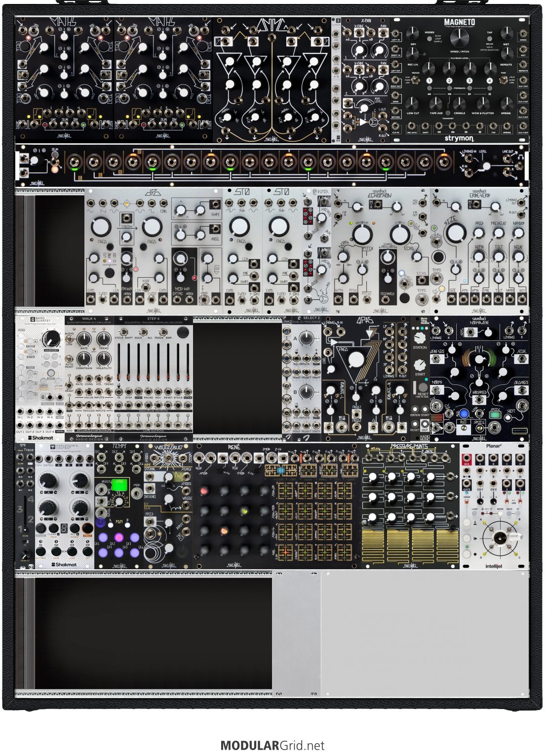Screen dimensions: 546x756
Task: Click Magneto's LOW CUT knob
Action: pyautogui.click(x=413, y=103)
